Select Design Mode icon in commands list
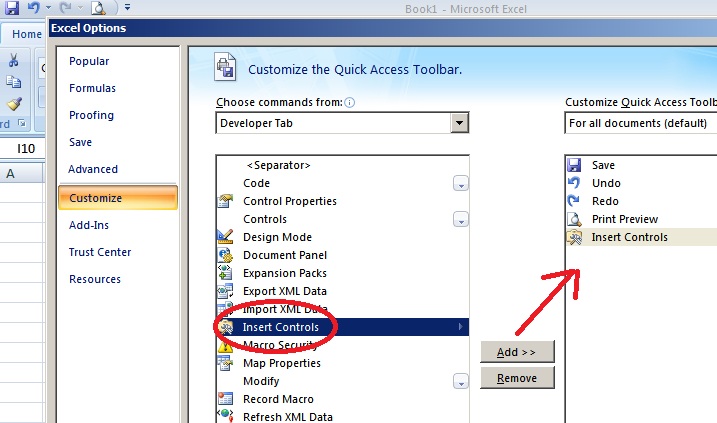Image resolution: width=717 pixels, height=423 pixels. [225, 237]
